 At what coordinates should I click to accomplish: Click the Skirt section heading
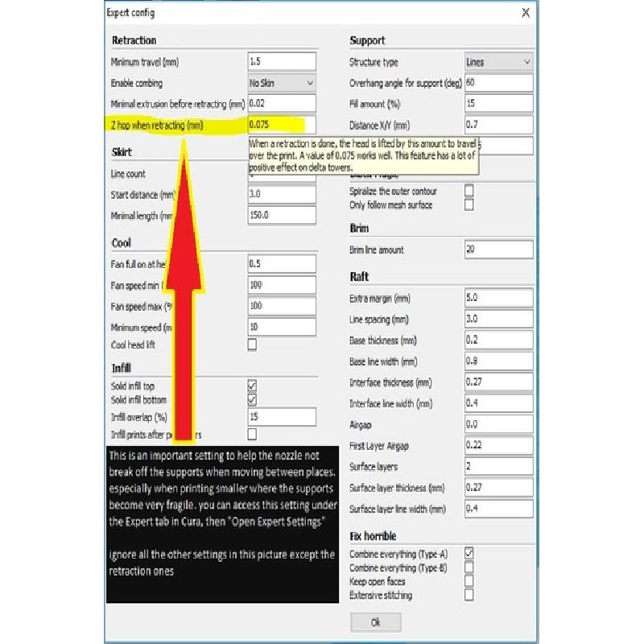[x=122, y=152]
